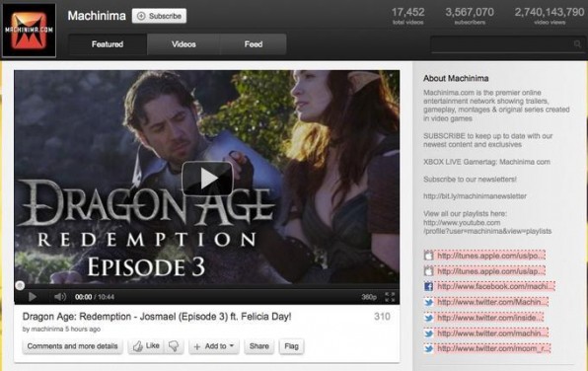Open Comments and more details
This screenshot has height=371, width=588.
point(72,346)
